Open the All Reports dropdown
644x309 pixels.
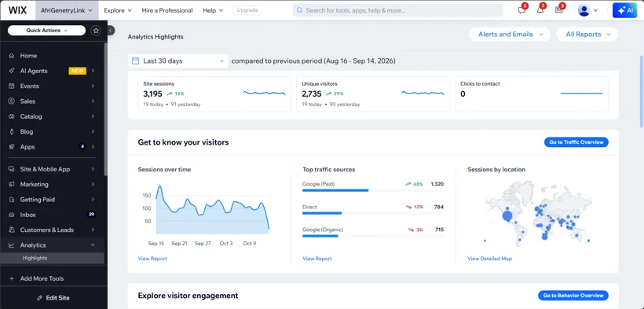[587, 35]
